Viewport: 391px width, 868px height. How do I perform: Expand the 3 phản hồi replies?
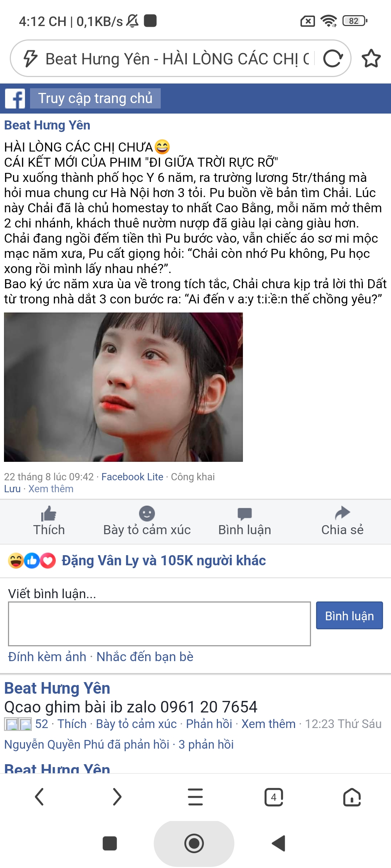tap(206, 744)
